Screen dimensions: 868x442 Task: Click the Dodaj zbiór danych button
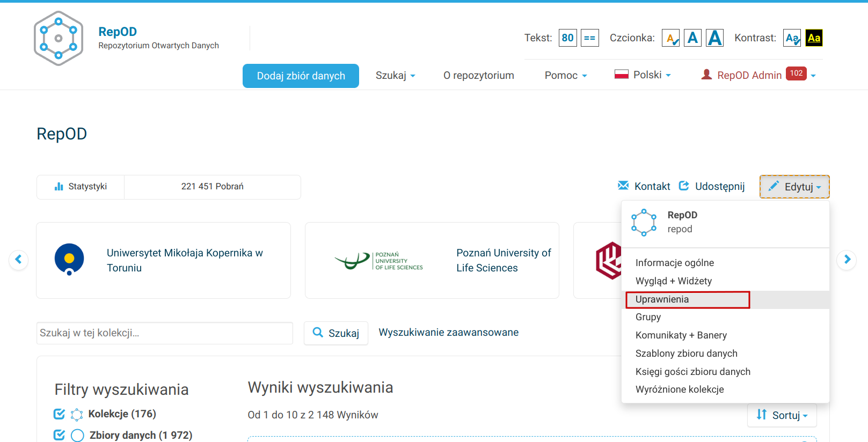pos(301,76)
